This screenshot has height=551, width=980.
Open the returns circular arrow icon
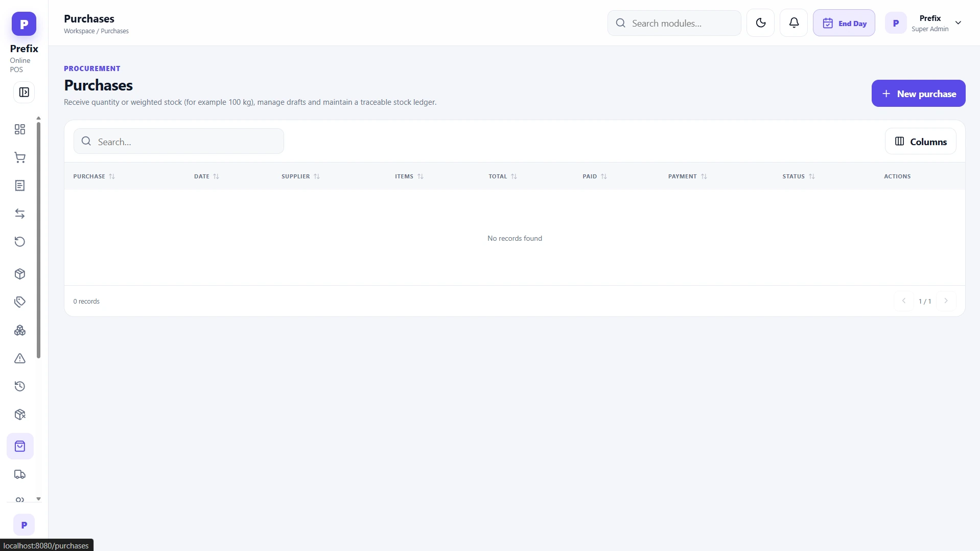tap(20, 242)
